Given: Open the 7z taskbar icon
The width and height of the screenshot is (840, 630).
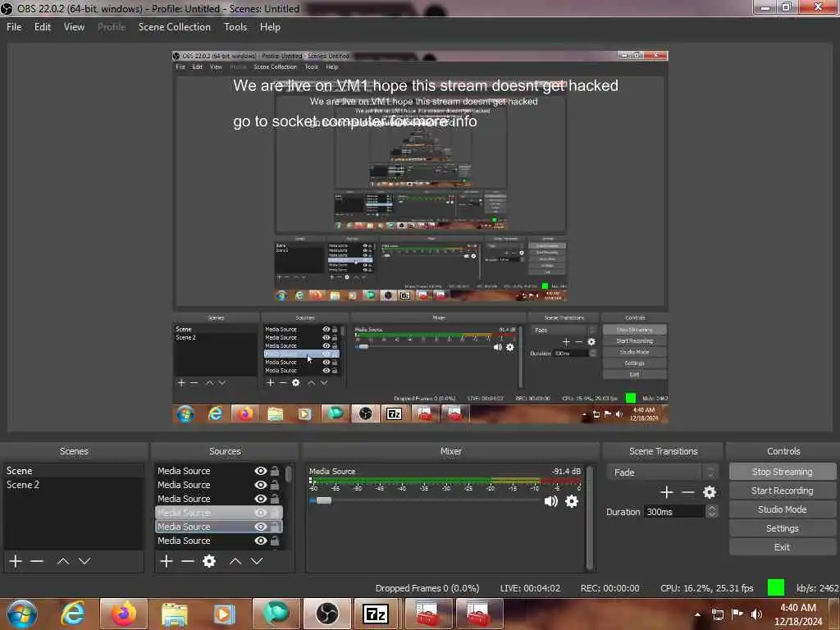Looking at the screenshot, I should coord(376,614).
